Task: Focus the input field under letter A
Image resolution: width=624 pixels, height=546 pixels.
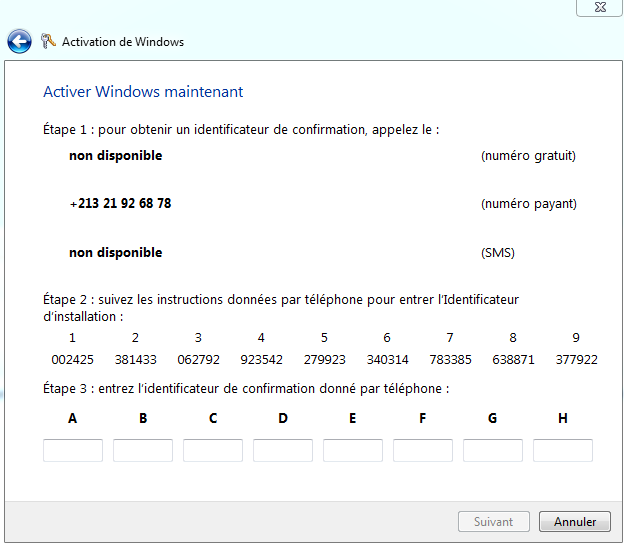Action: pyautogui.click(x=73, y=450)
